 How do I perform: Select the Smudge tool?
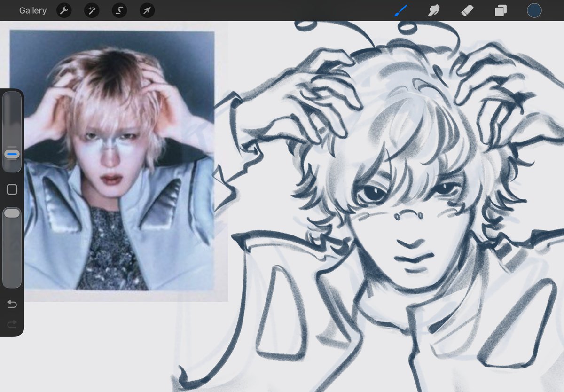(434, 10)
